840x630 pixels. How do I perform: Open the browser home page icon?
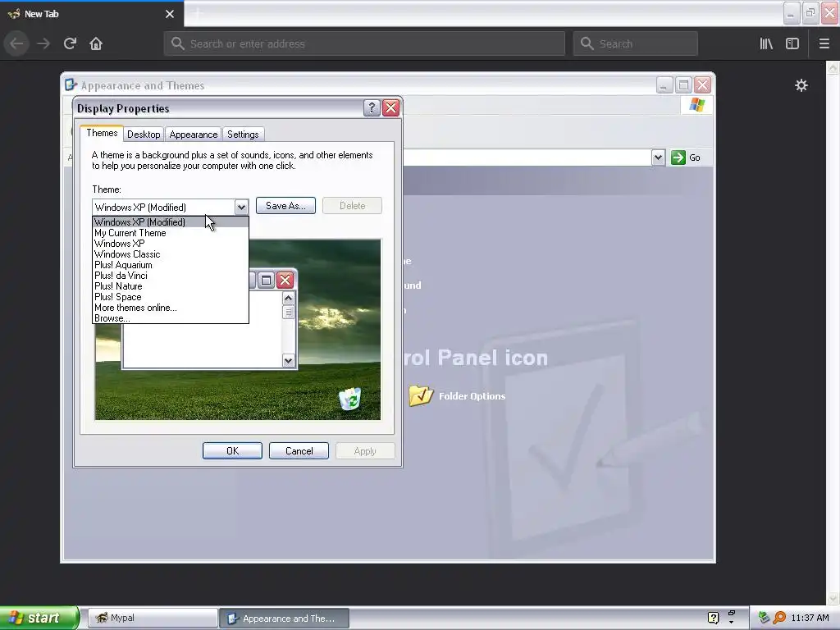pyautogui.click(x=96, y=43)
